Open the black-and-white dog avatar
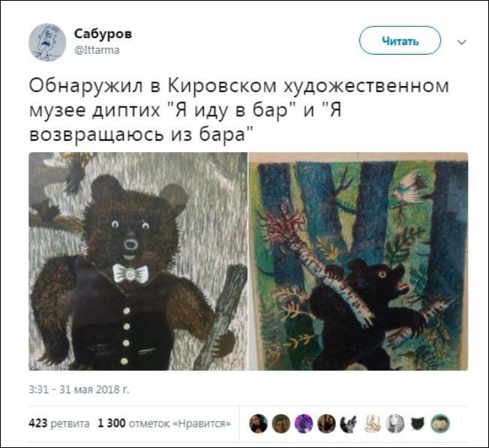 pos(349,424)
